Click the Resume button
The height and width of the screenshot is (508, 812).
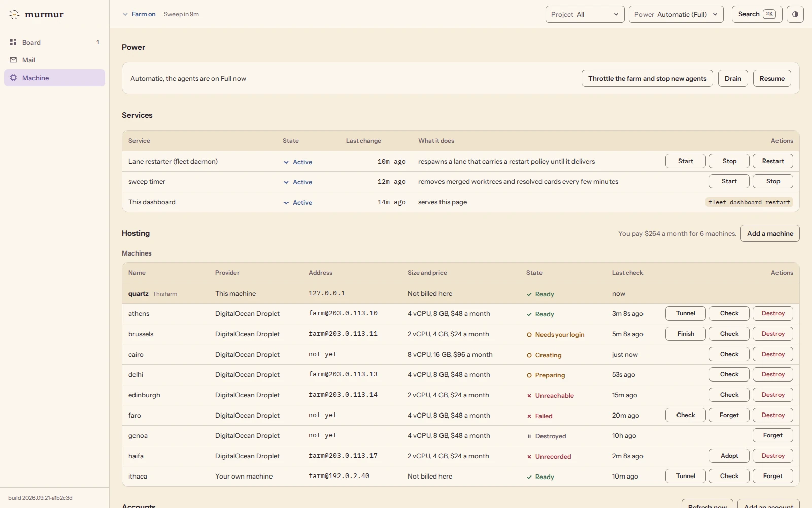pyautogui.click(x=772, y=78)
